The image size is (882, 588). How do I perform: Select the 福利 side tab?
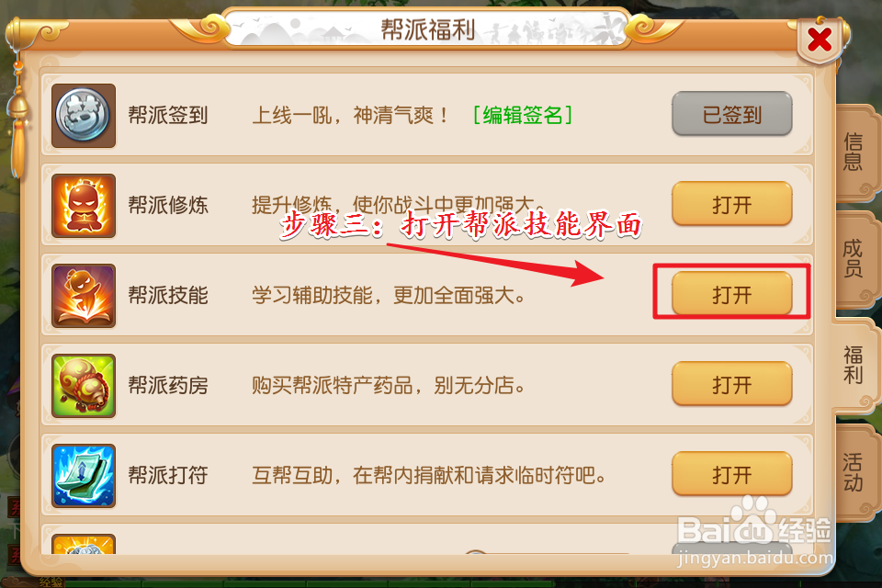click(854, 366)
